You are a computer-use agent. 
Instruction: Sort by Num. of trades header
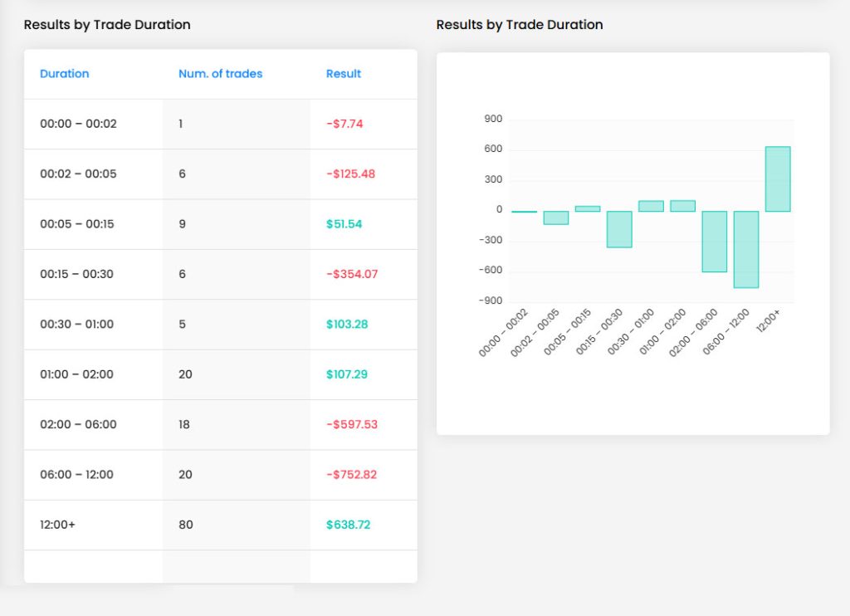221,74
